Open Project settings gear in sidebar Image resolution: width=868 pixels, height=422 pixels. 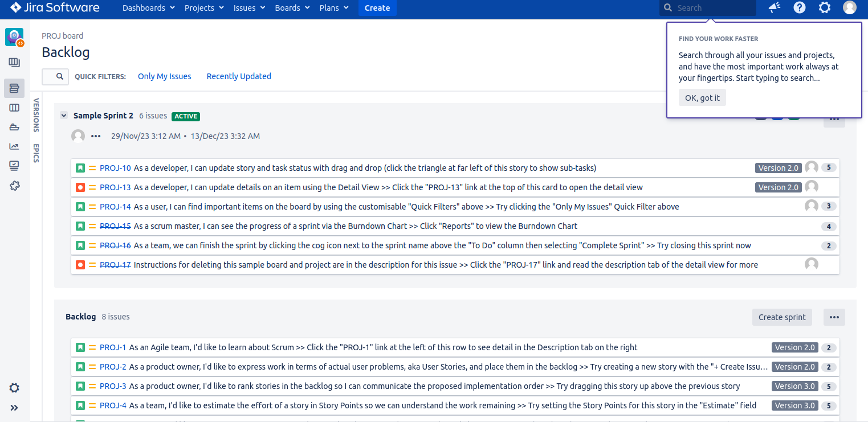(14, 388)
